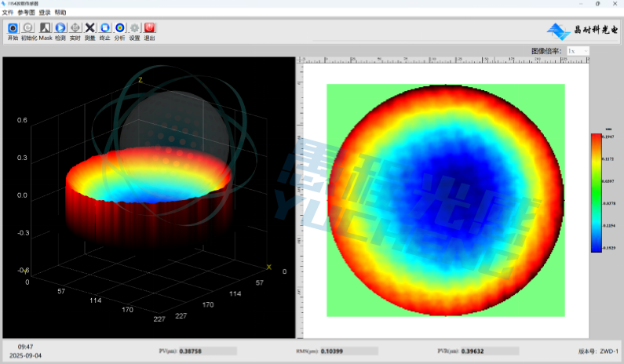The width and height of the screenshot is (624, 364).
Task: Click the 3D surface plot view
Action: pos(149,198)
